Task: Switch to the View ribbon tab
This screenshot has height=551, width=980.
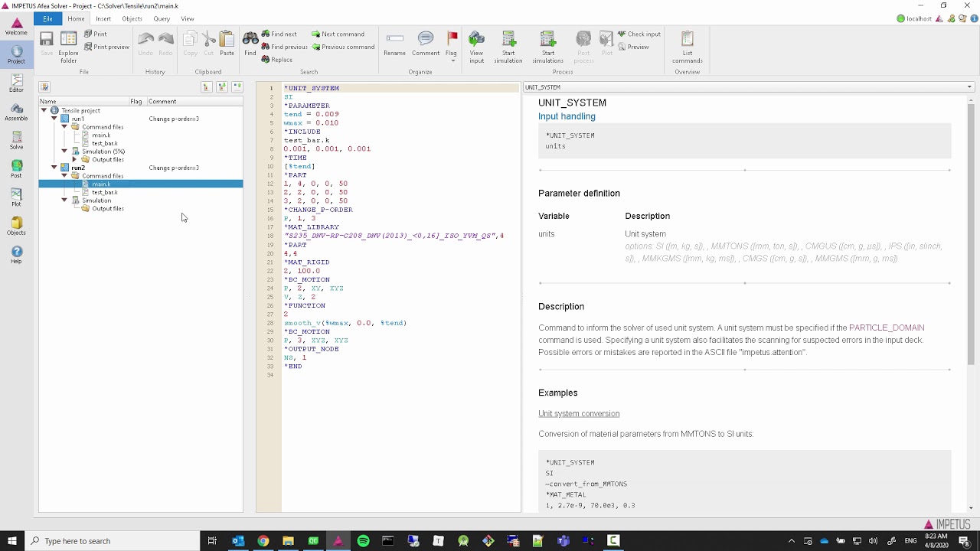Action: coord(187,18)
